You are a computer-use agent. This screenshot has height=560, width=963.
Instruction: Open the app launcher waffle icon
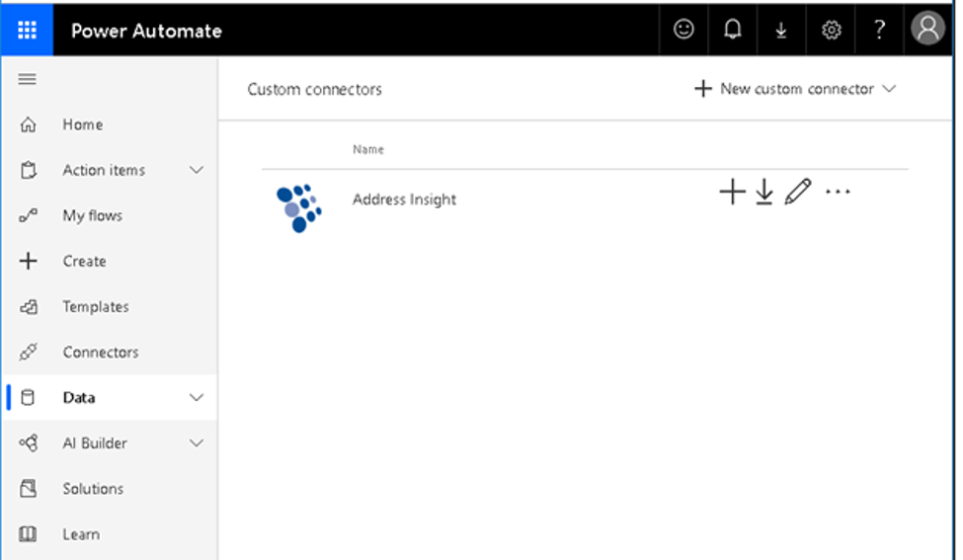[x=27, y=30]
